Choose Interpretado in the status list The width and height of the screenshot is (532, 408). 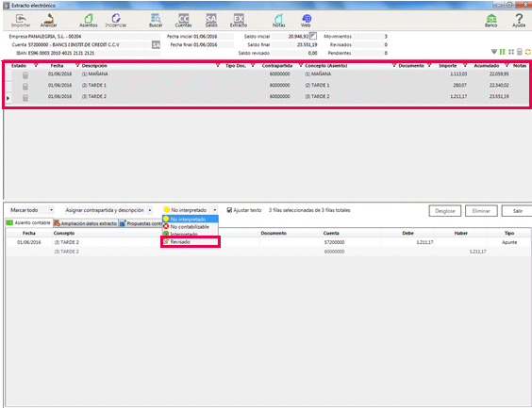191,234
